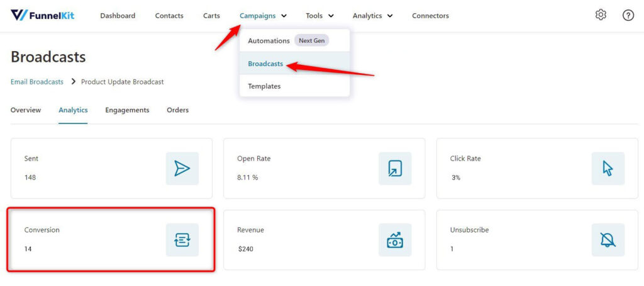
Task: Click the Click Rate card label
Action: [465, 158]
